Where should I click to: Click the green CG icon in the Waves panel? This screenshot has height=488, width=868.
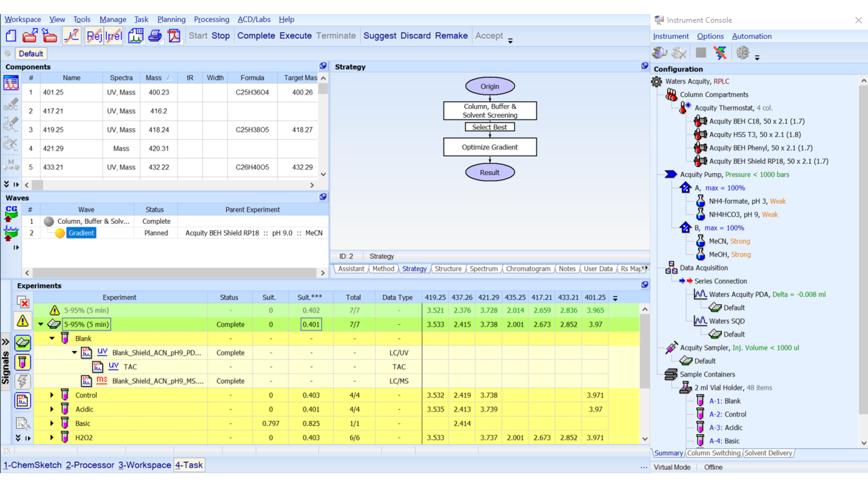pos(11,213)
